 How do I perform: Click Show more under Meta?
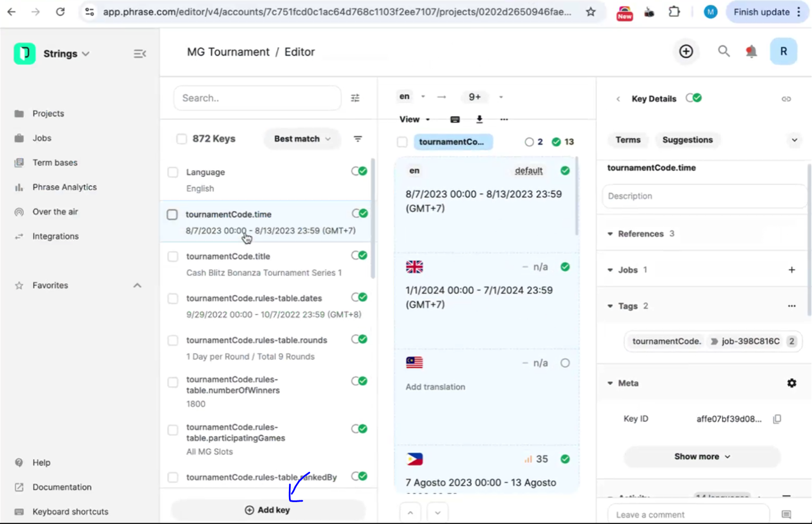point(702,457)
